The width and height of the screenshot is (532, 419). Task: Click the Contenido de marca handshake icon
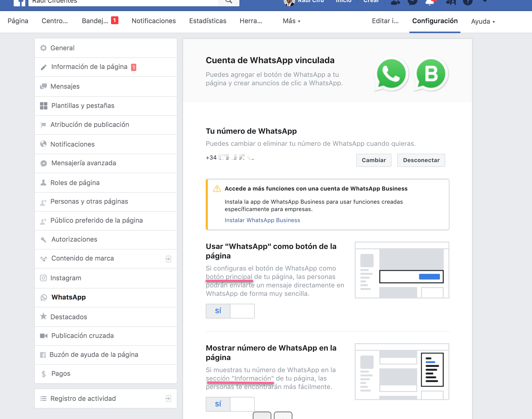pyautogui.click(x=44, y=258)
